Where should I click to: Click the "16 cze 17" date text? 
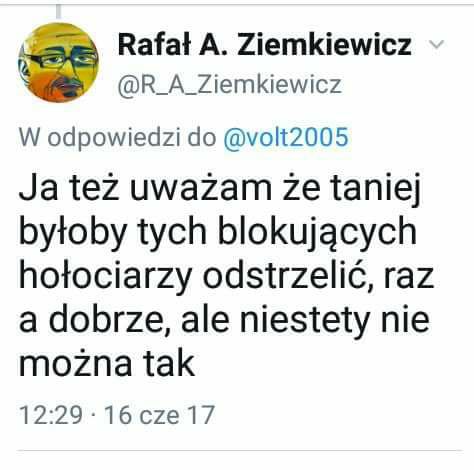click(x=159, y=415)
